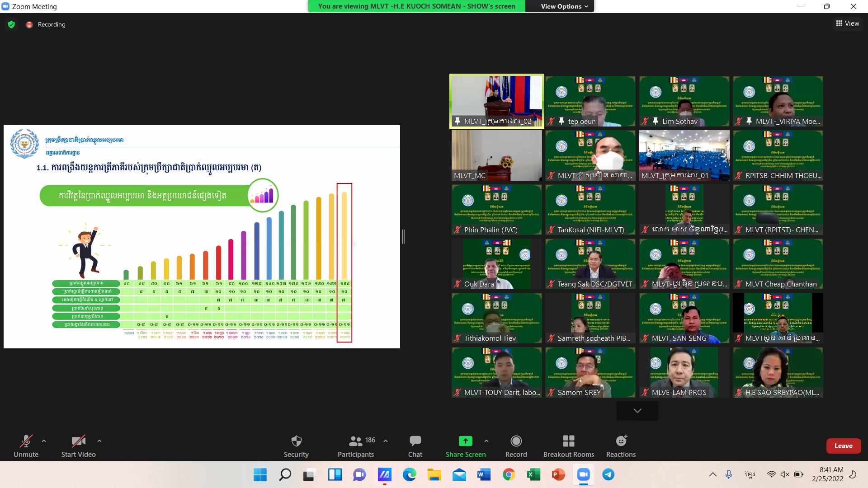Image resolution: width=868 pixels, height=488 pixels.
Task: Start Video from the camera button
Action: click(x=78, y=446)
